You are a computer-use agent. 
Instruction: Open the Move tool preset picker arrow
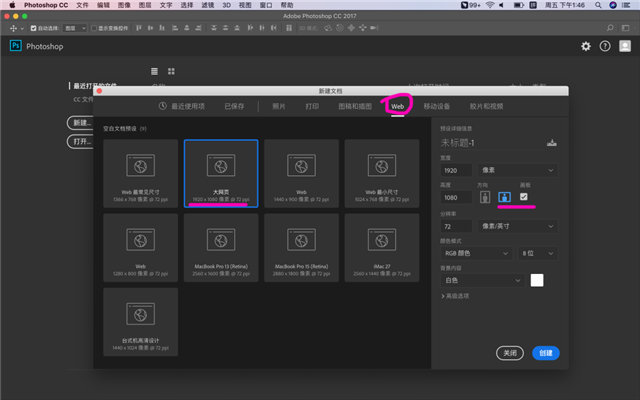coord(22,29)
